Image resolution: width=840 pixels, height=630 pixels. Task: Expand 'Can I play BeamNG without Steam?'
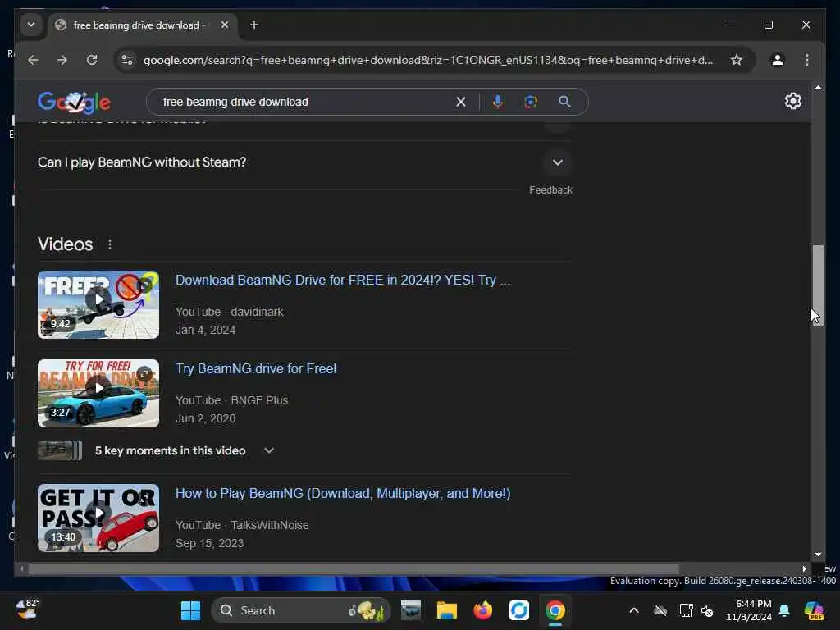[x=304, y=162]
